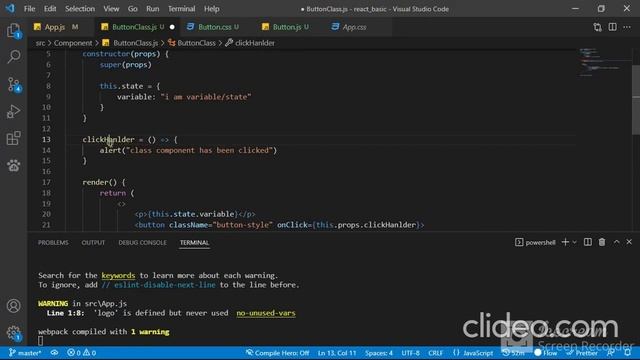This screenshot has height=360, width=640.
Task: Open the Run menu
Action: (153, 9)
